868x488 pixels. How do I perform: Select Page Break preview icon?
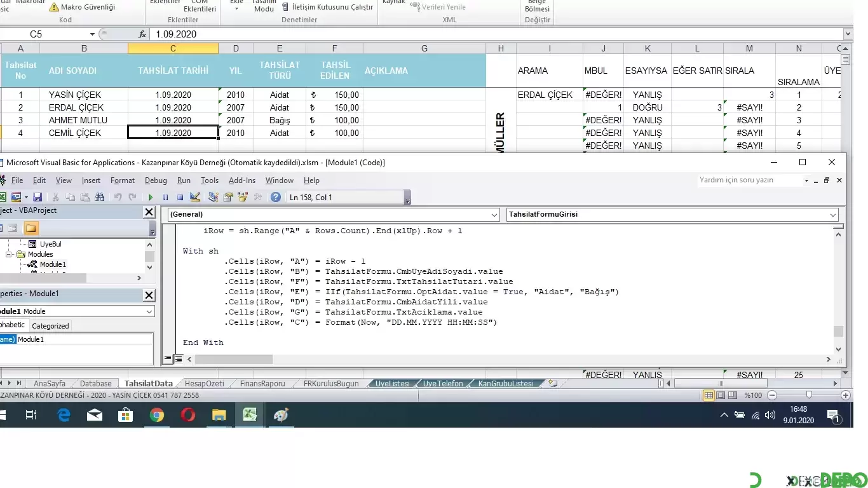(732, 395)
